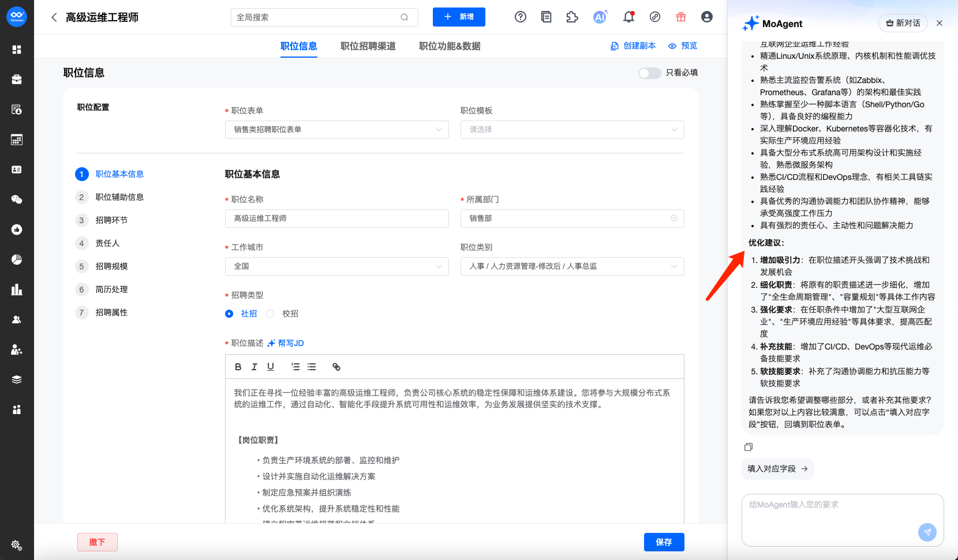The image size is (958, 560).
Task: Open the stacked layers icon in sidebar
Action: (17, 379)
